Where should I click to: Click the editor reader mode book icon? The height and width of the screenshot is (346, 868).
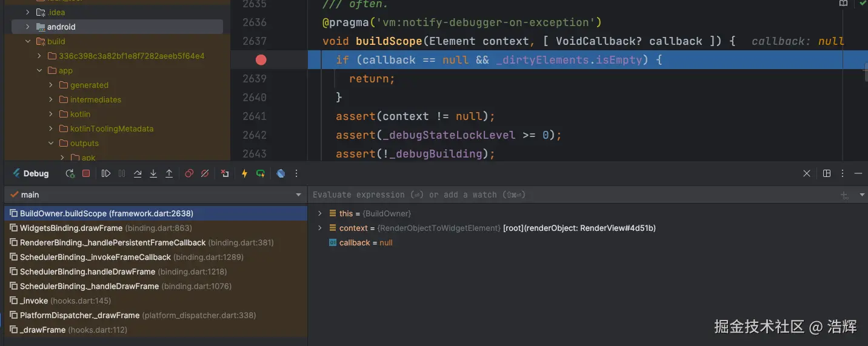click(843, 3)
